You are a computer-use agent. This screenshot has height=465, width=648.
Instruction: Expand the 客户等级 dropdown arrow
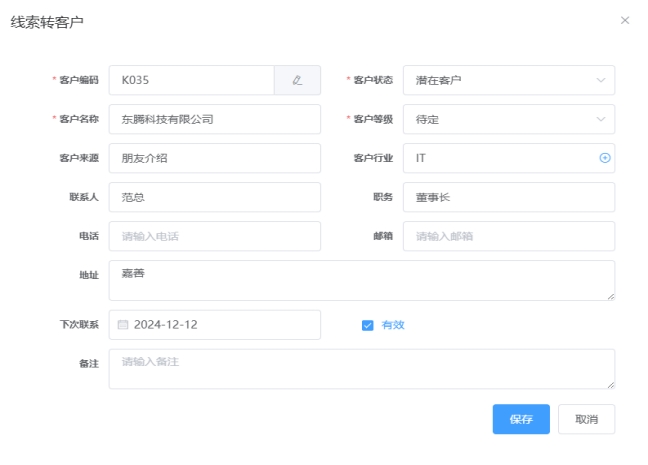coord(601,119)
